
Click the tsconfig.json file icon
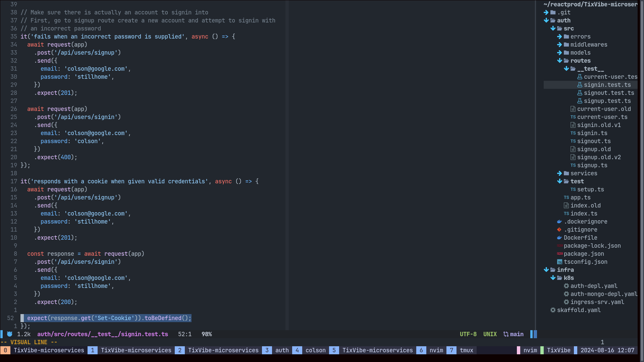[559, 262]
